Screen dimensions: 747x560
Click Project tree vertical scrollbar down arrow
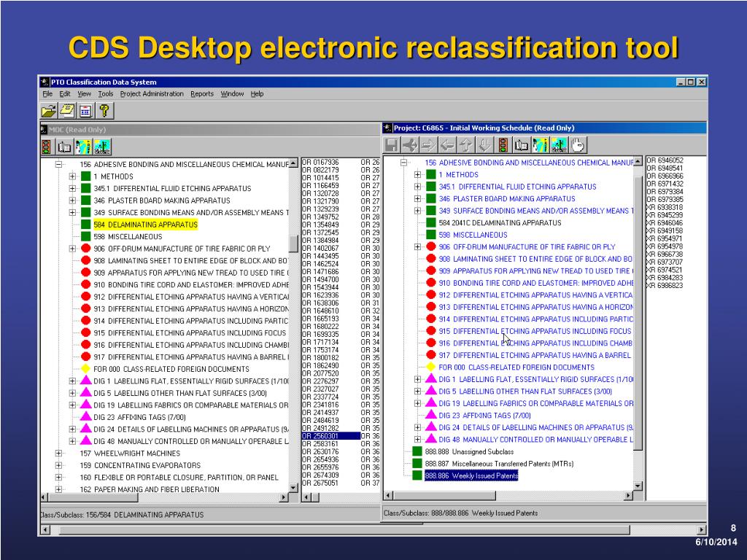638,486
